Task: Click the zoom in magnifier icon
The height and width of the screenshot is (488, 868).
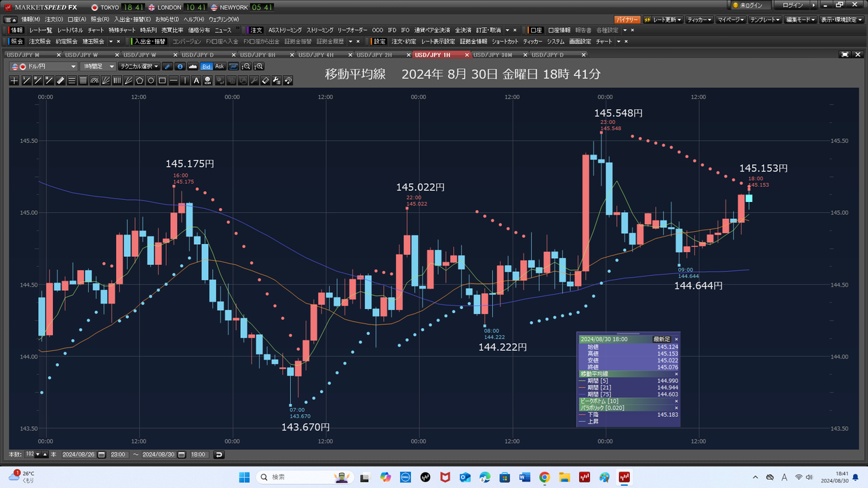Action: tap(258, 66)
